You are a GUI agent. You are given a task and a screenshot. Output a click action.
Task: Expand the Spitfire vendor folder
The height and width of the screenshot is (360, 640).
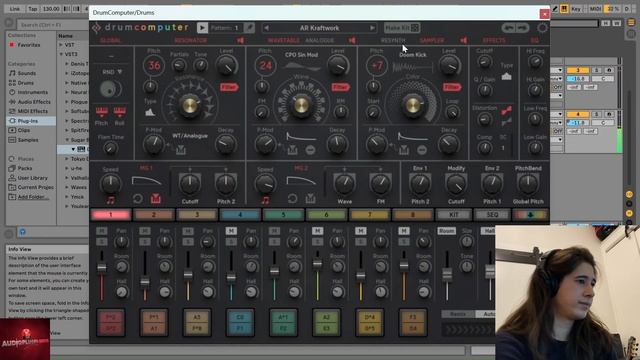(x=67, y=130)
